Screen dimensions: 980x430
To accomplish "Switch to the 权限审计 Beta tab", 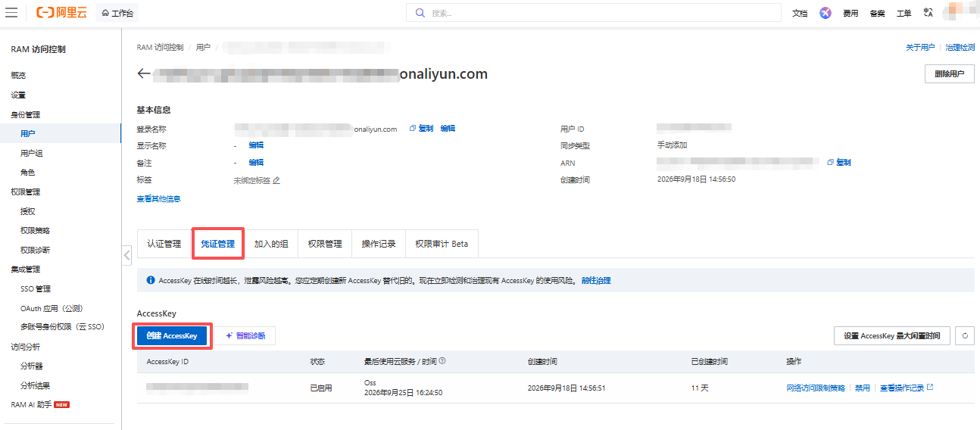I will [442, 244].
